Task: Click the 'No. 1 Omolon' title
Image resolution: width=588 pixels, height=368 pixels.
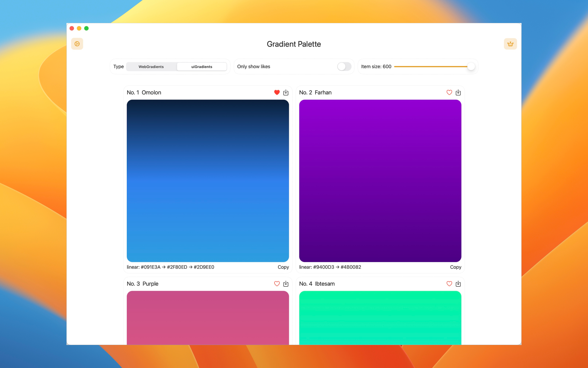Action: pyautogui.click(x=144, y=92)
